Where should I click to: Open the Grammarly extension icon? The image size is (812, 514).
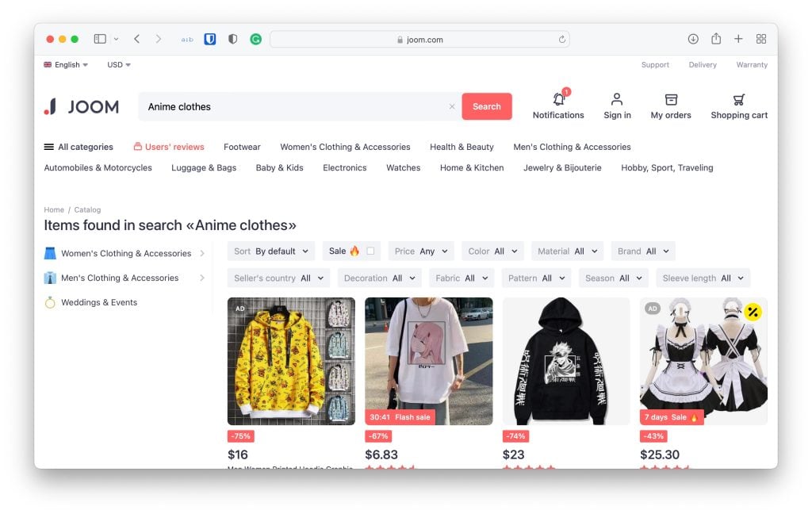pos(256,39)
